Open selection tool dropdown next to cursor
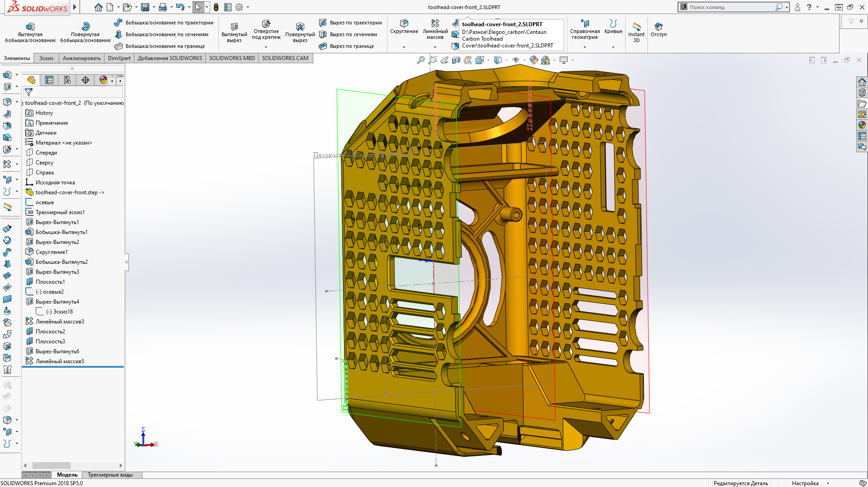Image resolution: width=868 pixels, height=487 pixels. (207, 7)
